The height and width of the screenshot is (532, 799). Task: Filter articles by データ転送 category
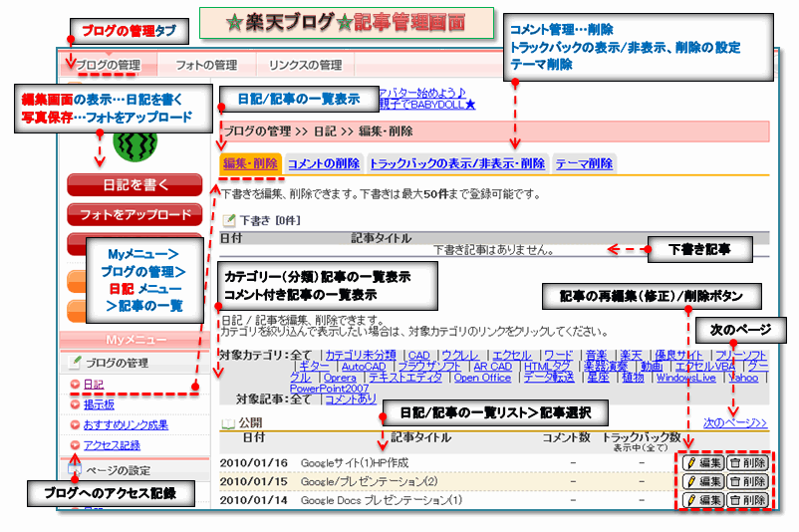coord(549,378)
